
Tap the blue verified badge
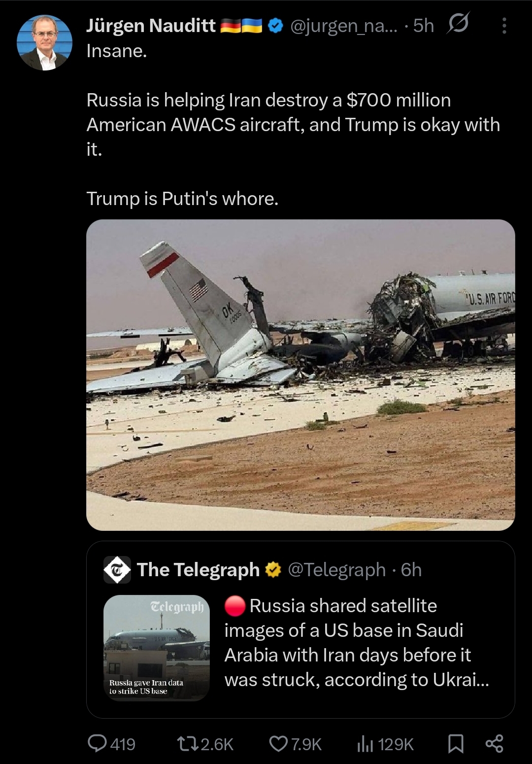(x=276, y=26)
